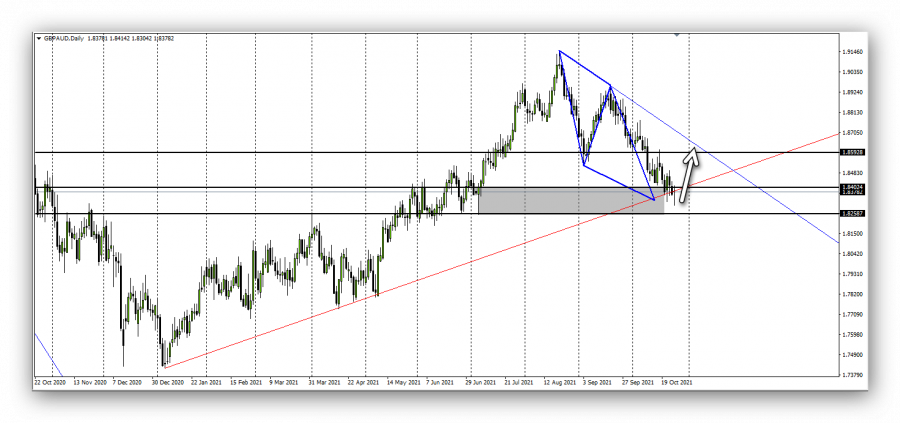The width and height of the screenshot is (900, 423).
Task: Click the triangle icon beside GBPAUD,Daily
Action: click(x=39, y=39)
